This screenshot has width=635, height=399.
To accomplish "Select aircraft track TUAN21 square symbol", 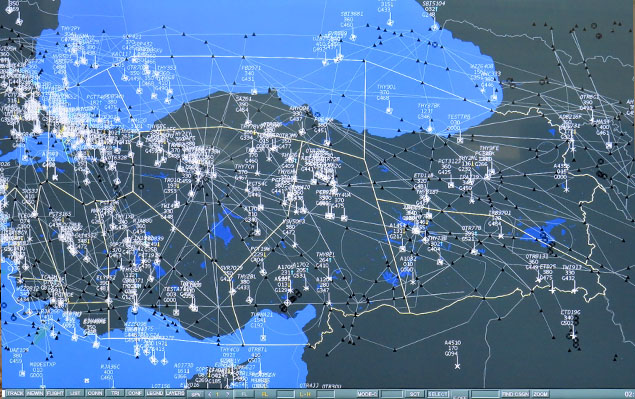I will click(263, 338).
